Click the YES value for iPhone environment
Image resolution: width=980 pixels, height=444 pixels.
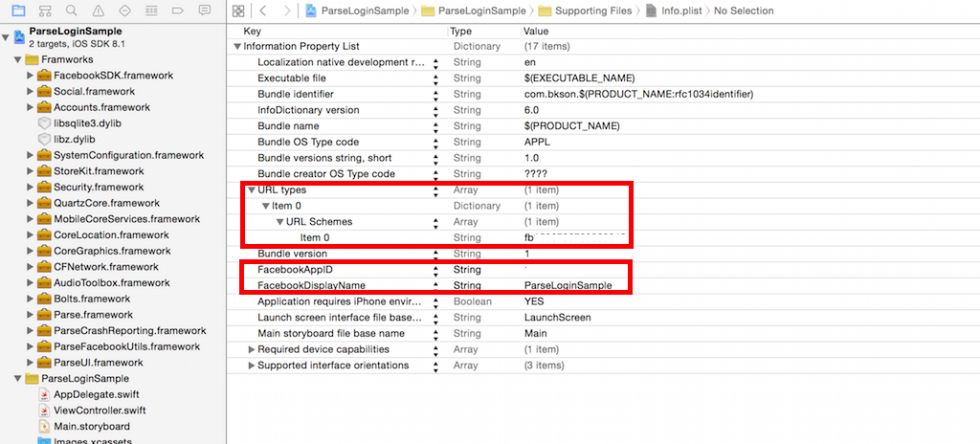(534, 302)
